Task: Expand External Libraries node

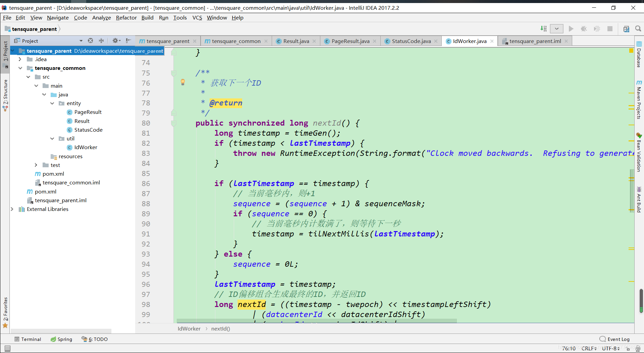Action: 12,209
